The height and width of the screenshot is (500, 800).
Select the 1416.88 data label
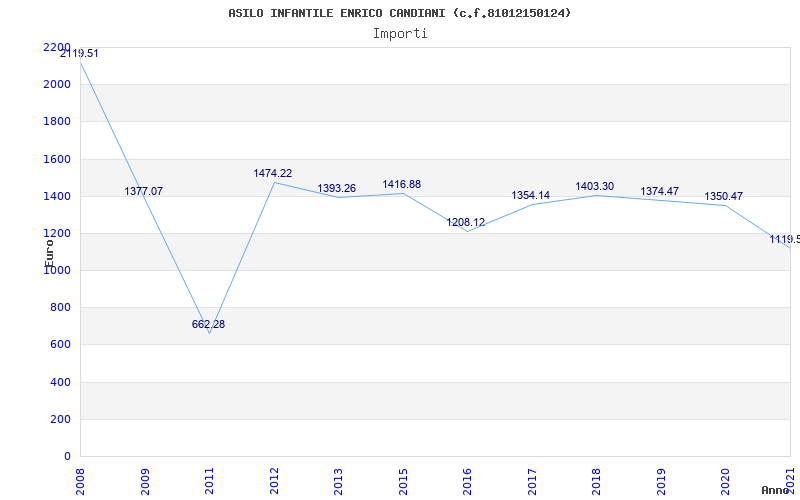tap(402, 185)
